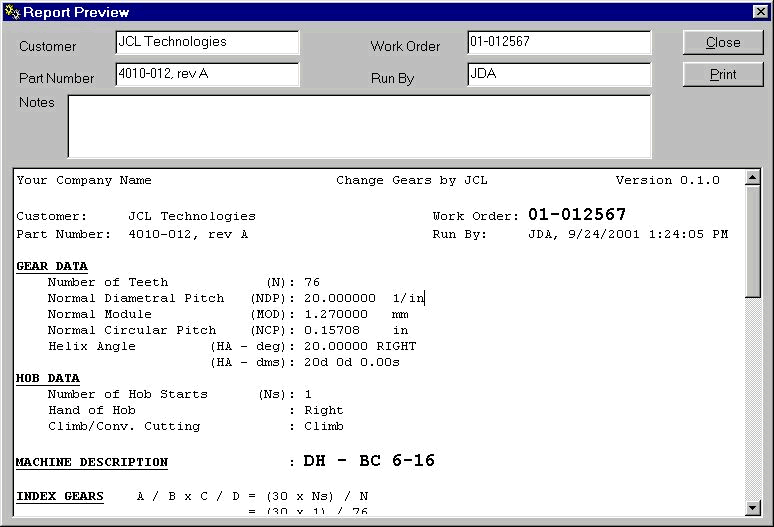Viewport: 774px width, 527px height.
Task: Click the INDEX GEARS heading
Action: 60,496
